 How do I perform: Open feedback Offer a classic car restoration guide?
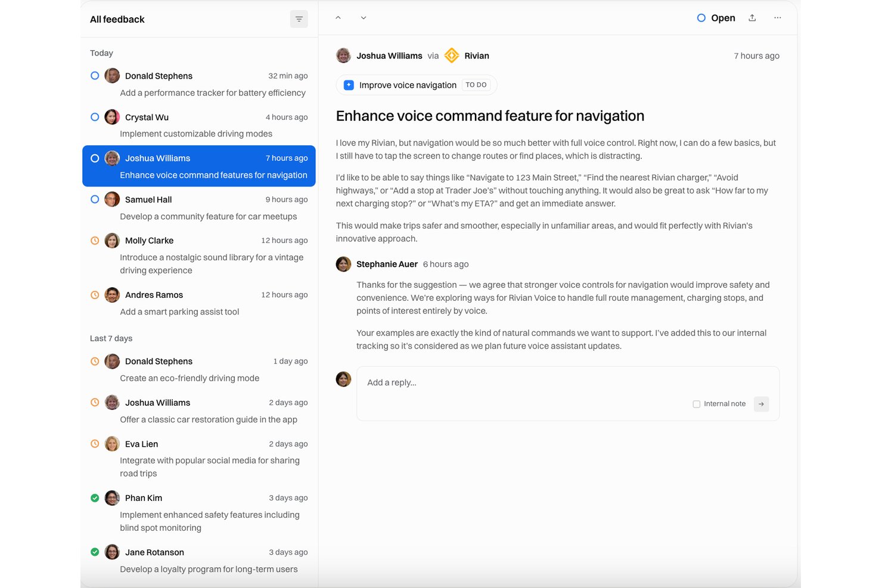[x=199, y=411]
